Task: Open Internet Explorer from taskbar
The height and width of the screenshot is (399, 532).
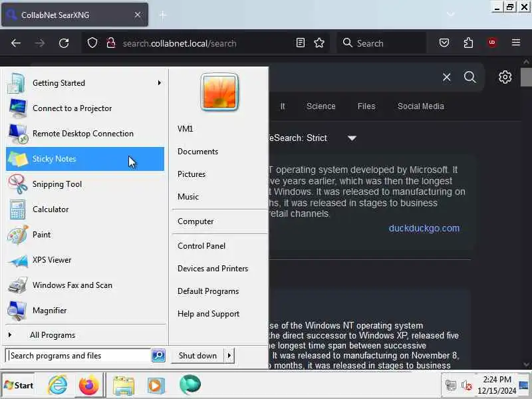Action: point(58,385)
